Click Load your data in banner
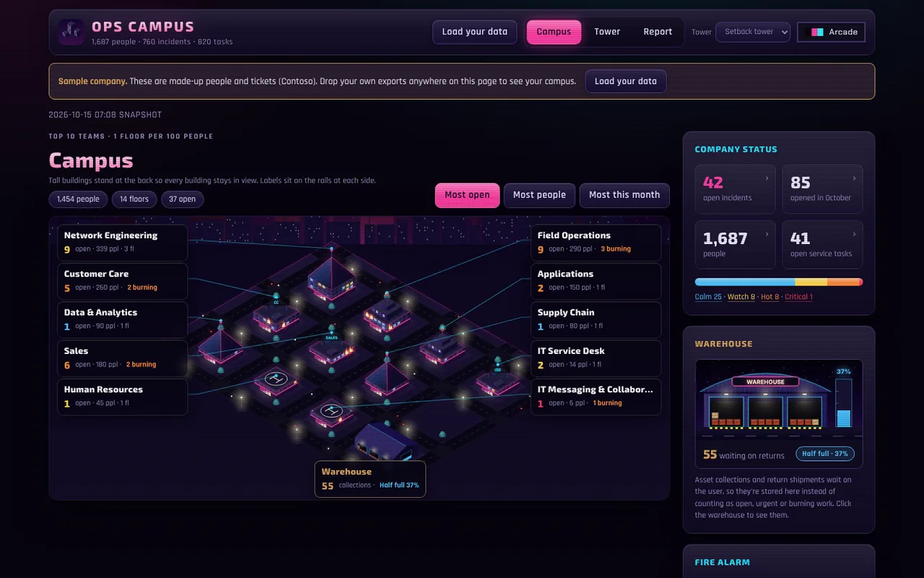The image size is (924, 578). (x=626, y=81)
